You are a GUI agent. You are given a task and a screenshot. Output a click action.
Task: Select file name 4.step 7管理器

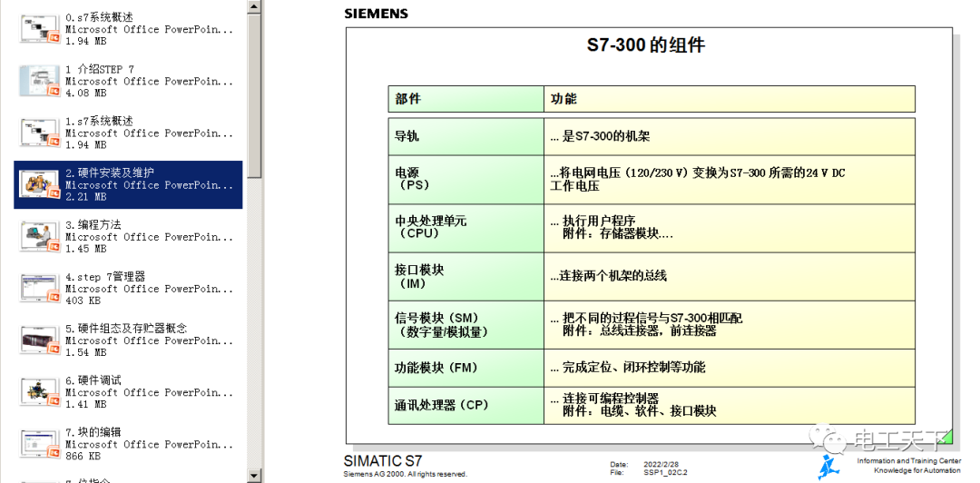click(x=105, y=277)
